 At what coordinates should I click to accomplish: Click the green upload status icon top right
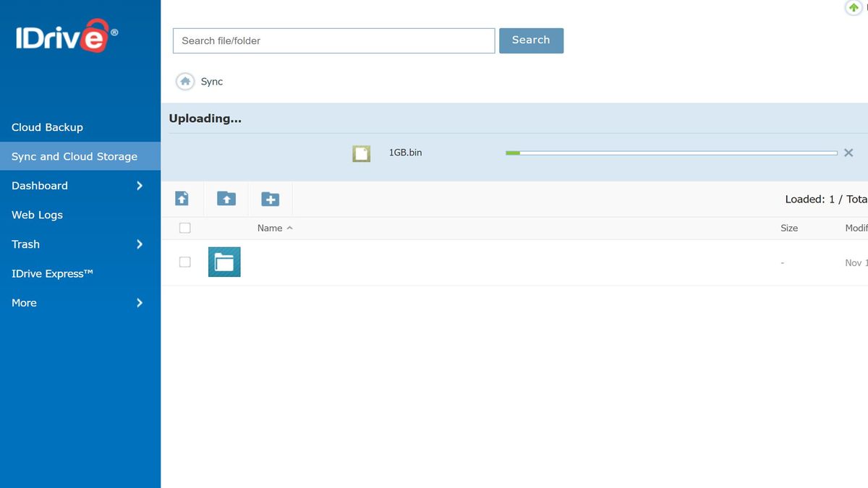(854, 7)
